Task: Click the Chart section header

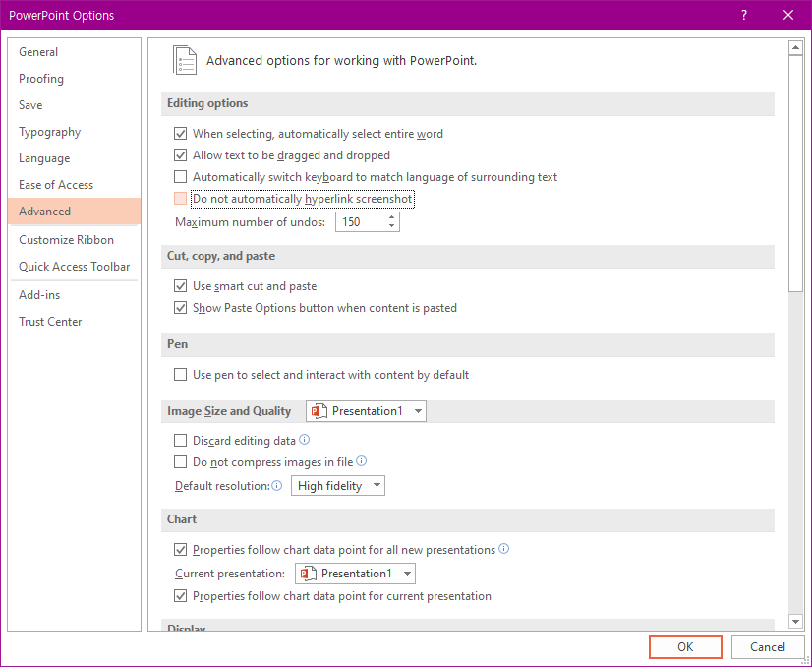Action: click(468, 519)
